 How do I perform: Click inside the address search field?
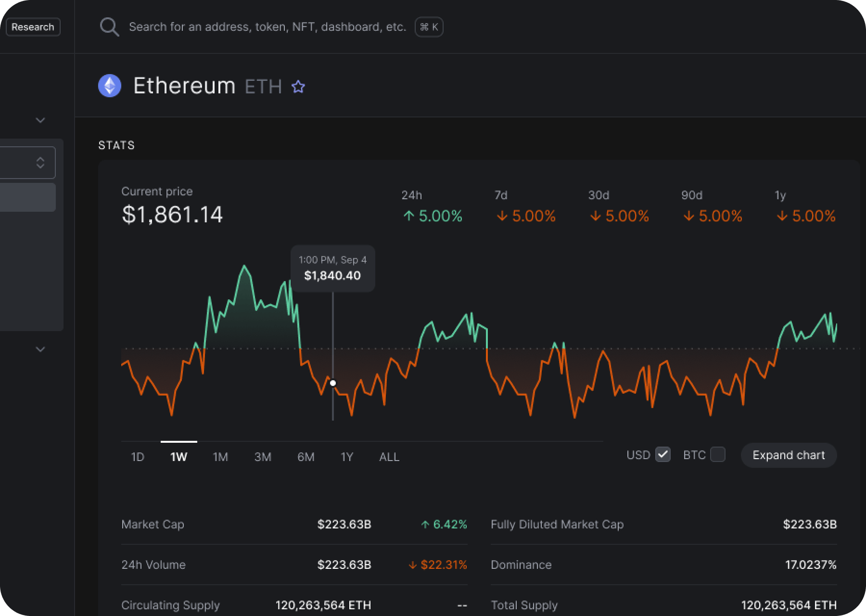click(x=265, y=27)
